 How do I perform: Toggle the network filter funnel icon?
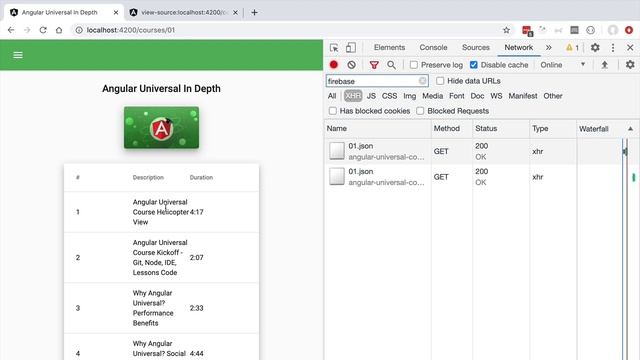pyautogui.click(x=374, y=65)
